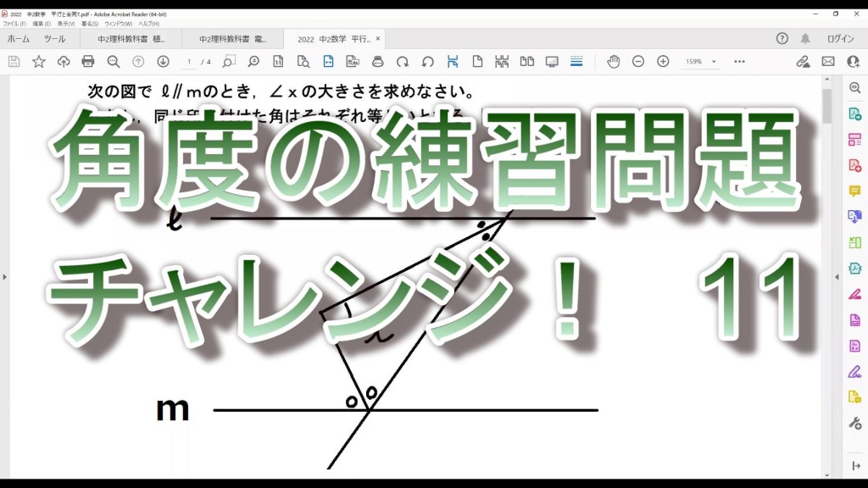Switch to the ツール tab

pos(54,39)
